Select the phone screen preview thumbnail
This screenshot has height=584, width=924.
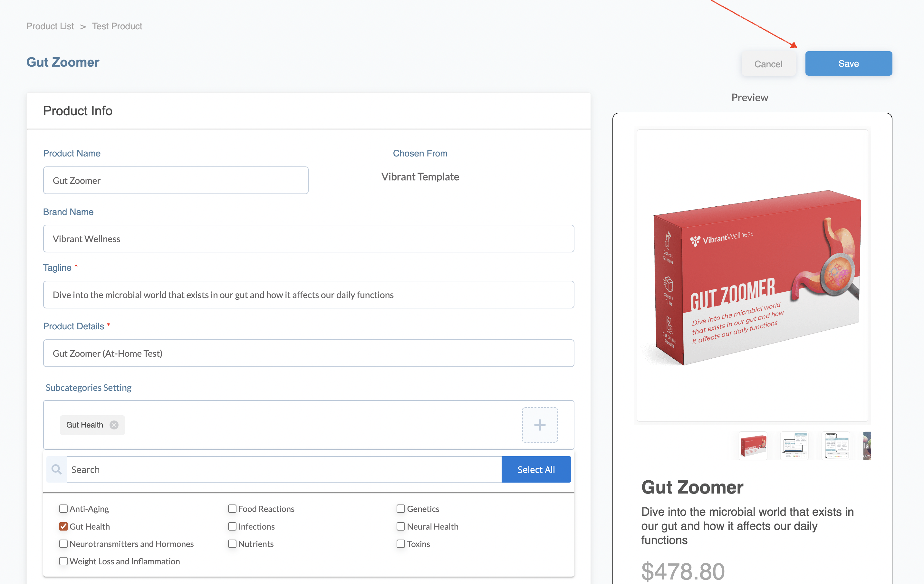pos(835,446)
